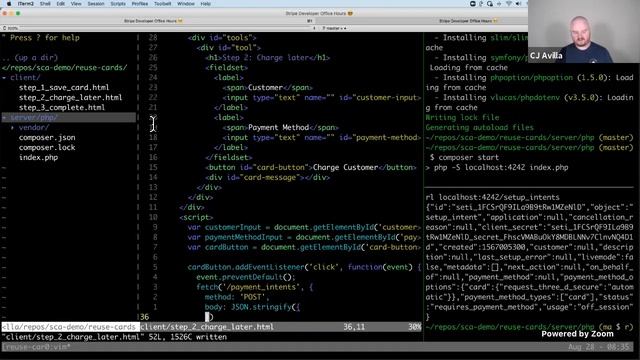Screen dimensions: 640x360
Task: Click the <span>Payment Method</span> line
Action: pyautogui.click(x=280, y=127)
